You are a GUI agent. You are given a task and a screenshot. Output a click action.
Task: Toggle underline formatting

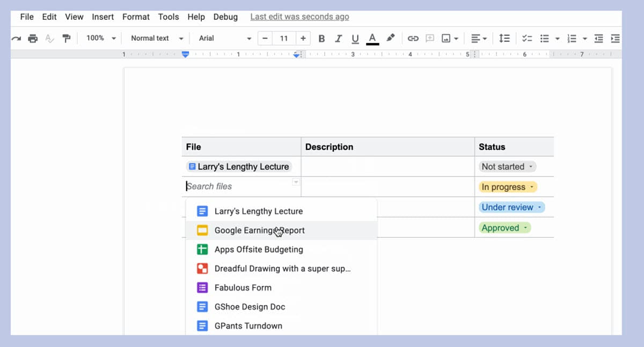point(355,38)
